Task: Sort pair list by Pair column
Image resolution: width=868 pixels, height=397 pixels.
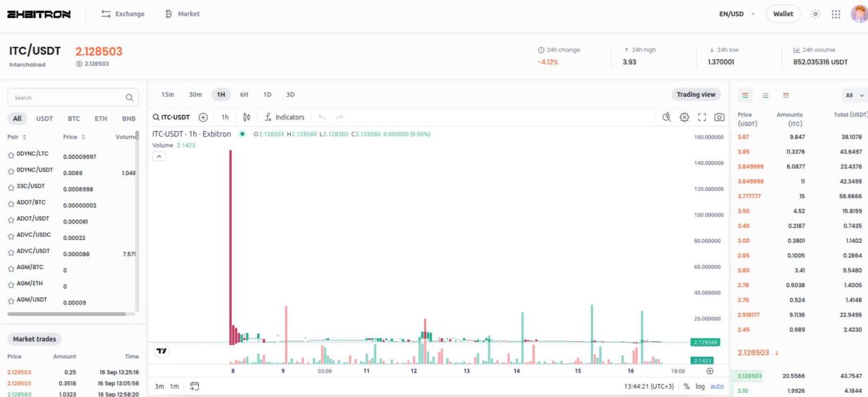Action: [x=17, y=137]
